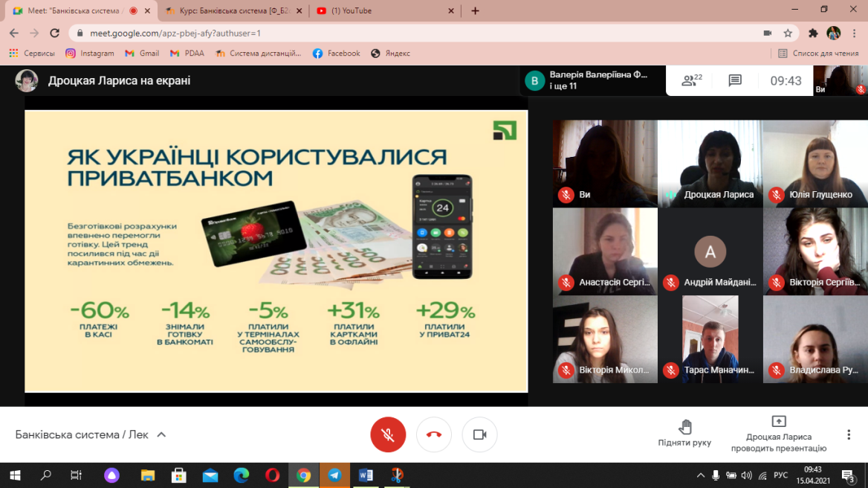Select Андрій Майдані... participant tile
The height and width of the screenshot is (488, 868).
[x=710, y=251]
